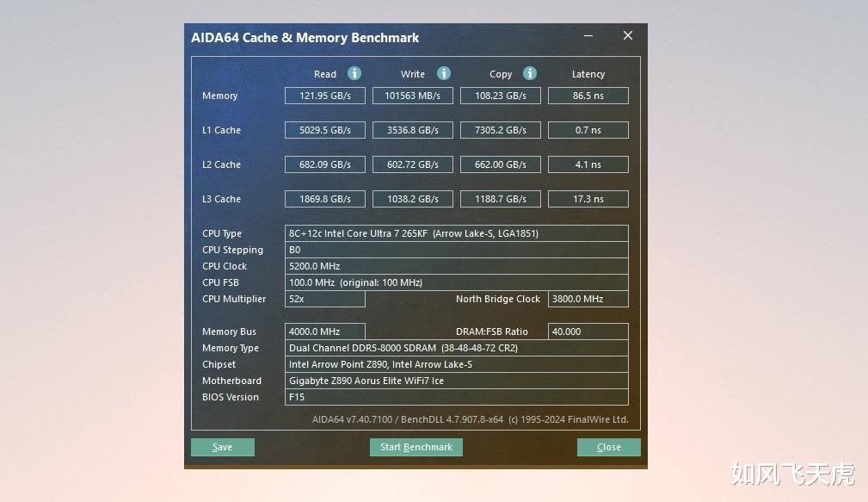Click the CPU Type field Intel Core Ultra 7 265KF
The height and width of the screenshot is (502, 868).
point(457,233)
